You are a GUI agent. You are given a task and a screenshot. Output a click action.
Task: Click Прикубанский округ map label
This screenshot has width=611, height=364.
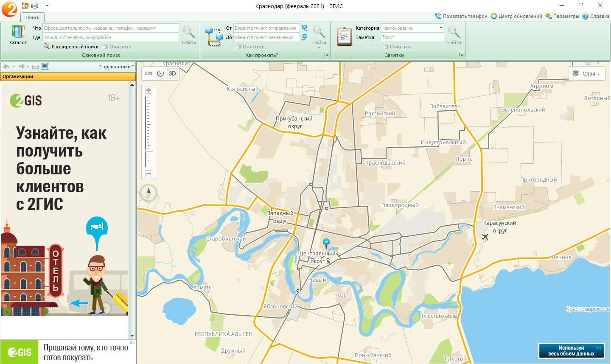pyautogui.click(x=294, y=122)
